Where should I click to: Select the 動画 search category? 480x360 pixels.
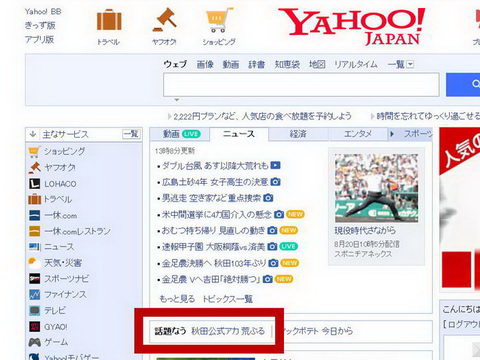tap(231, 64)
